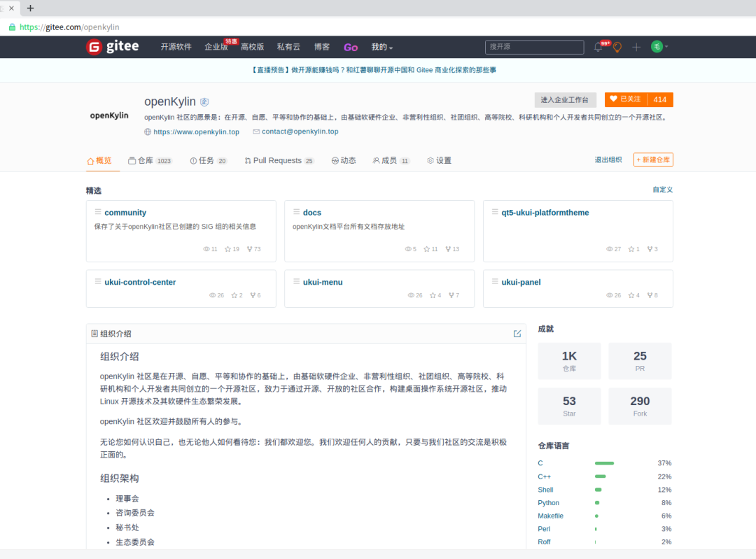This screenshot has width=756, height=559.
Task: Click the star count on community card
Action: coord(232,249)
